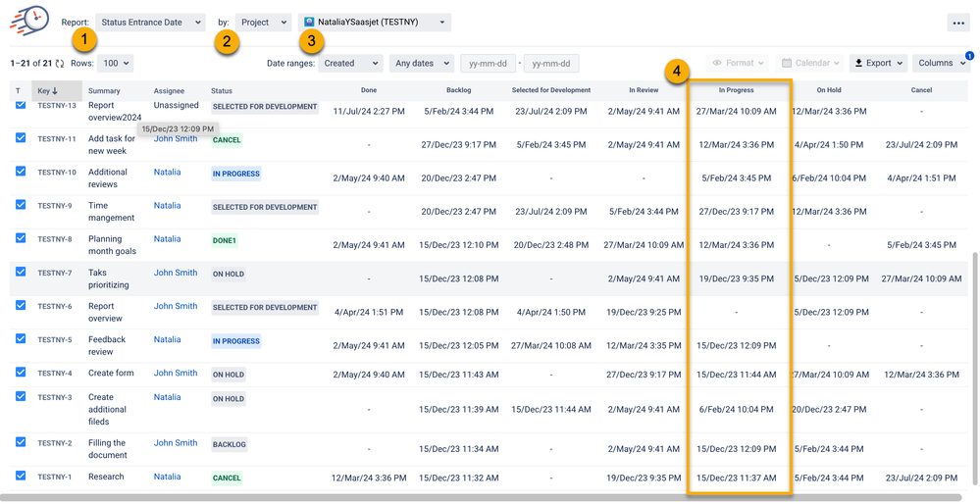
Task: Open assignee Natalia on TESTNY-1 row
Action: click(x=168, y=477)
